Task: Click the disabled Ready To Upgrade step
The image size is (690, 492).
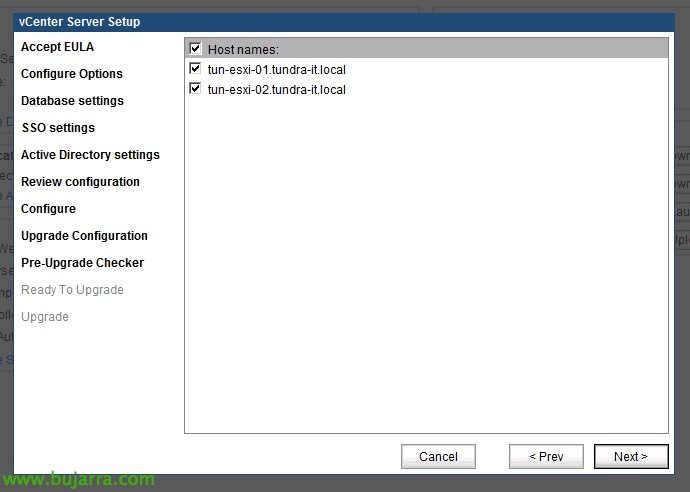Action: tap(72, 290)
